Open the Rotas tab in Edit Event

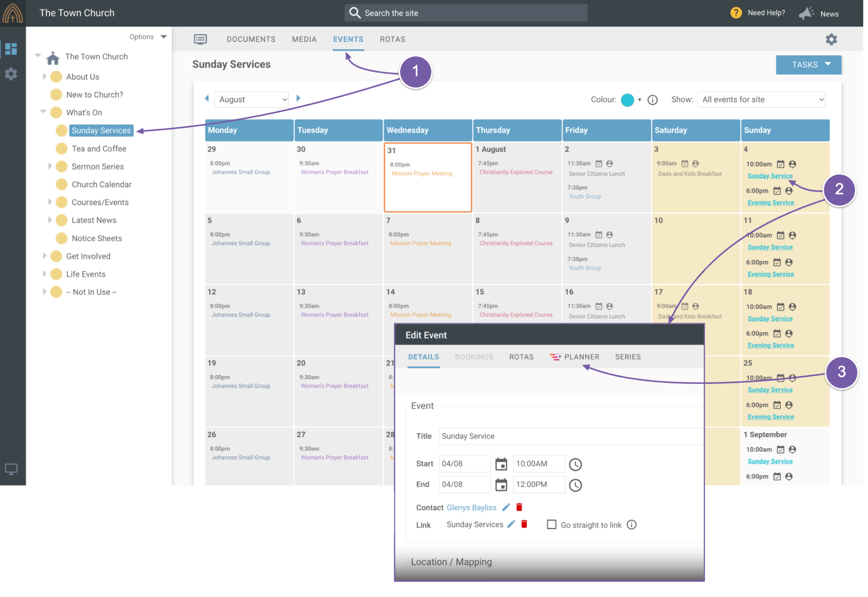(522, 357)
